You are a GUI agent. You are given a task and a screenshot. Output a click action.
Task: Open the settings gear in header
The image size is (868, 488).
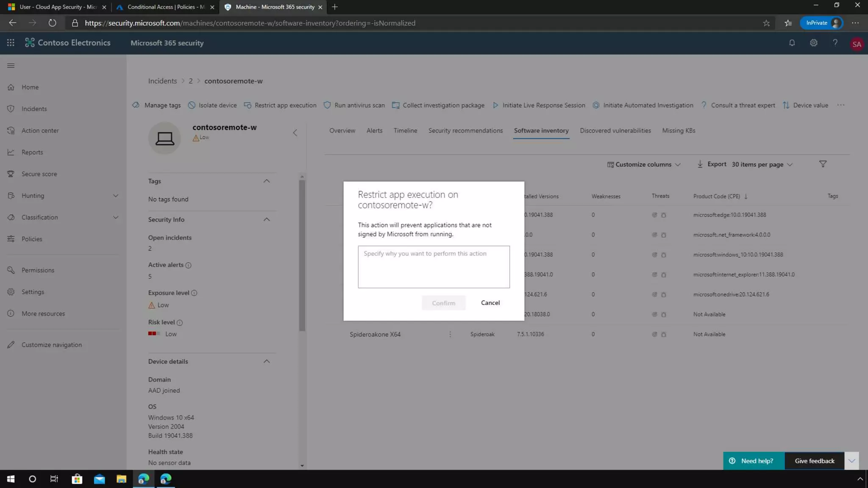point(813,43)
